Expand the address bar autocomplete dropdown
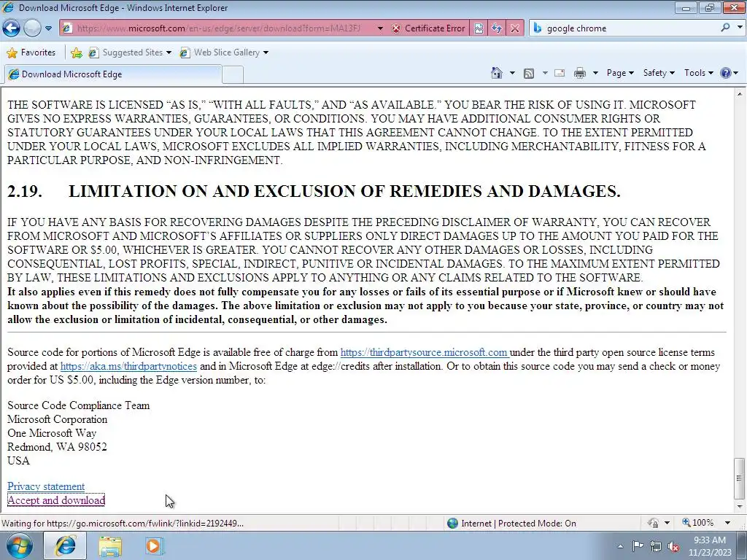 coord(380,28)
